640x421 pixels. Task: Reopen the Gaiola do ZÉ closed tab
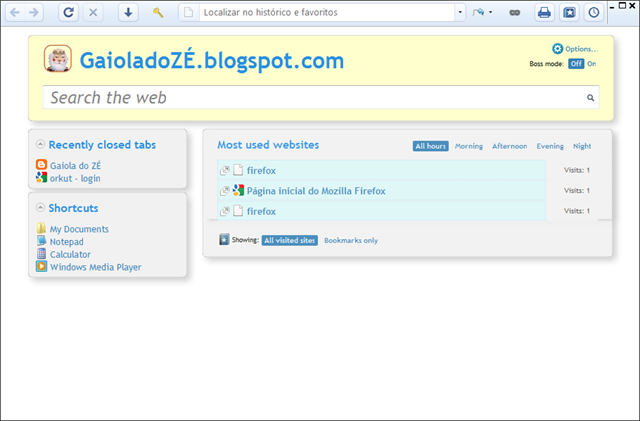pyautogui.click(x=76, y=165)
